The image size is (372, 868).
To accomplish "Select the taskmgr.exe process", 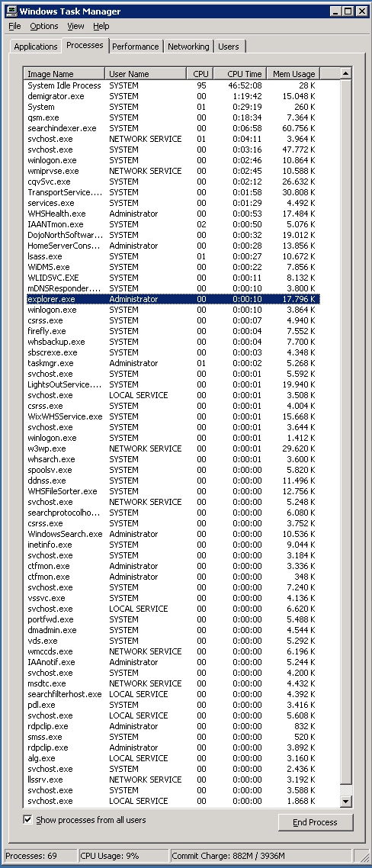I will [x=173, y=363].
